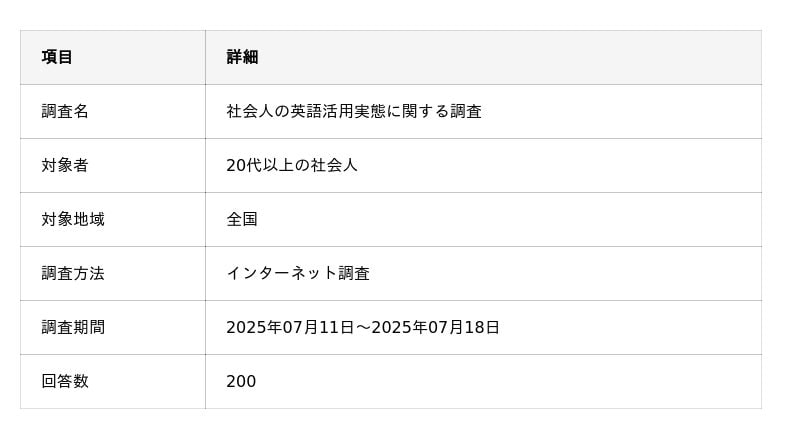This screenshot has width=800, height=439.
Task: Click the 20代 text in 対象者 row
Action: coord(244,165)
